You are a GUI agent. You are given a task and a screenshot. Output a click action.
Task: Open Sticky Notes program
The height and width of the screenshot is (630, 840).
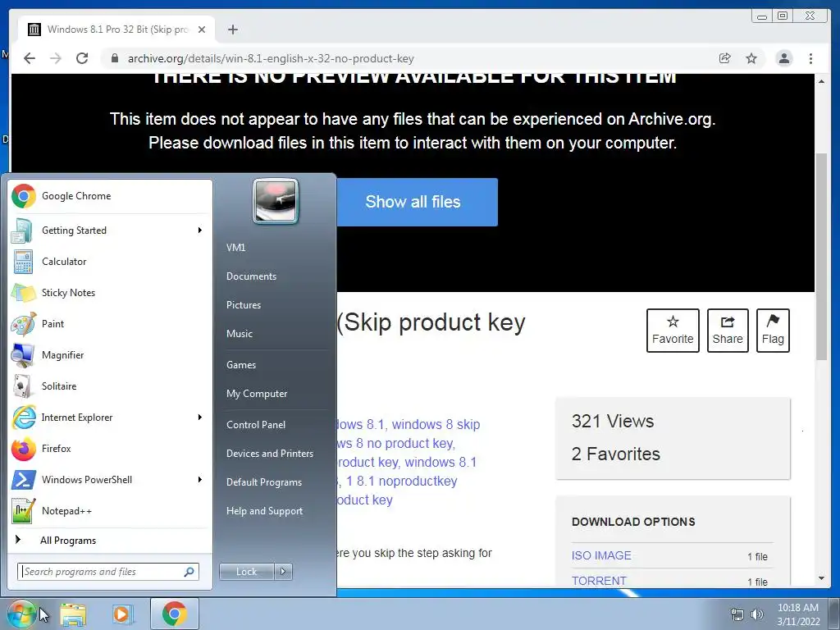[110, 293]
